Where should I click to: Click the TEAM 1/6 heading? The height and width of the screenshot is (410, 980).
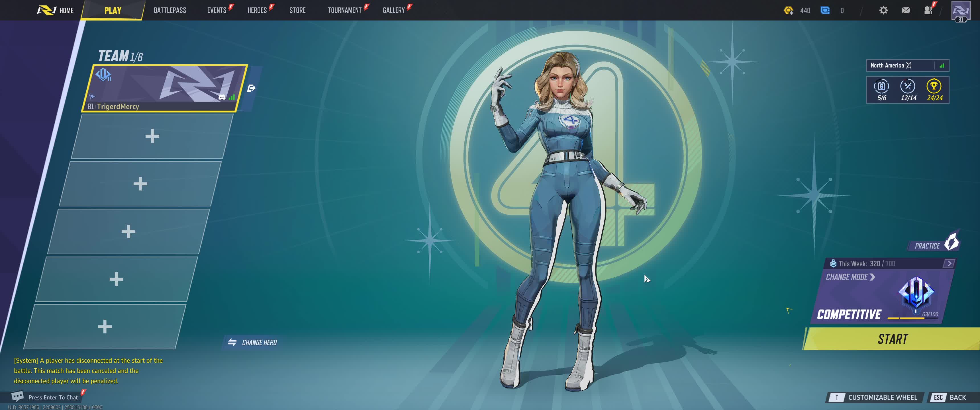tap(120, 56)
